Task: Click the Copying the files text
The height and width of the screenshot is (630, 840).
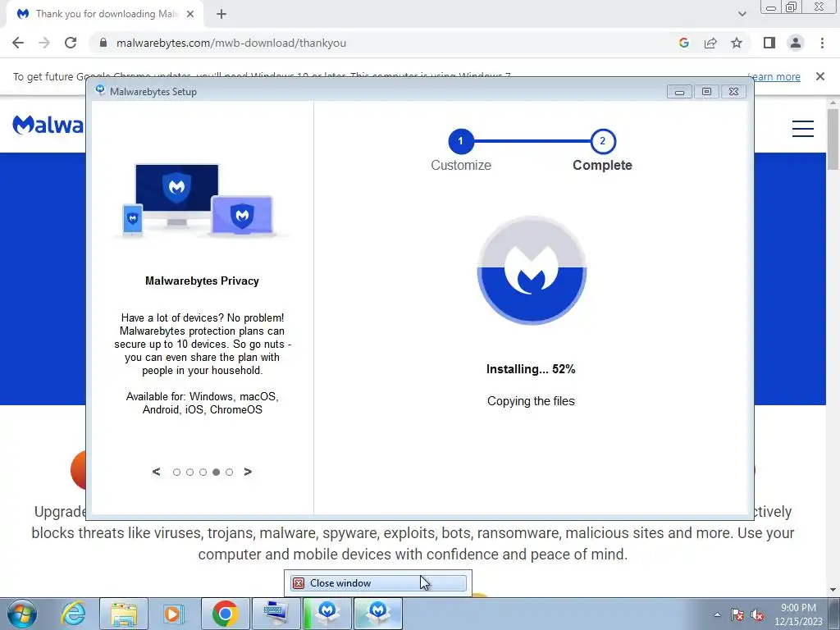Action: pos(531,400)
